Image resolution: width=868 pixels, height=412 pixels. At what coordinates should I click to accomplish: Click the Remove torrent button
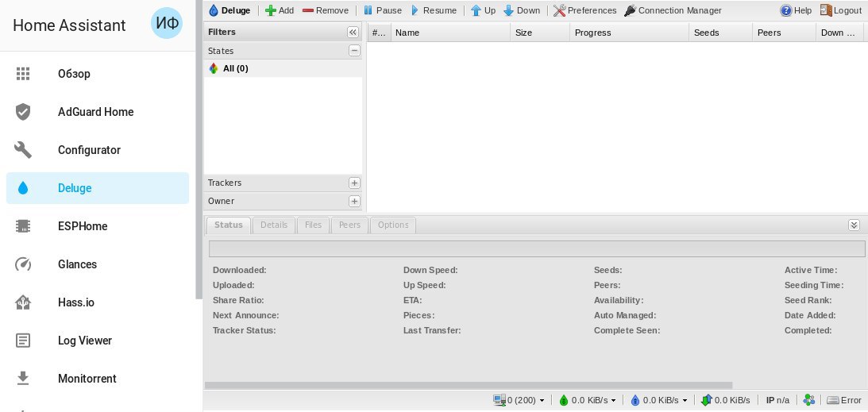(326, 10)
